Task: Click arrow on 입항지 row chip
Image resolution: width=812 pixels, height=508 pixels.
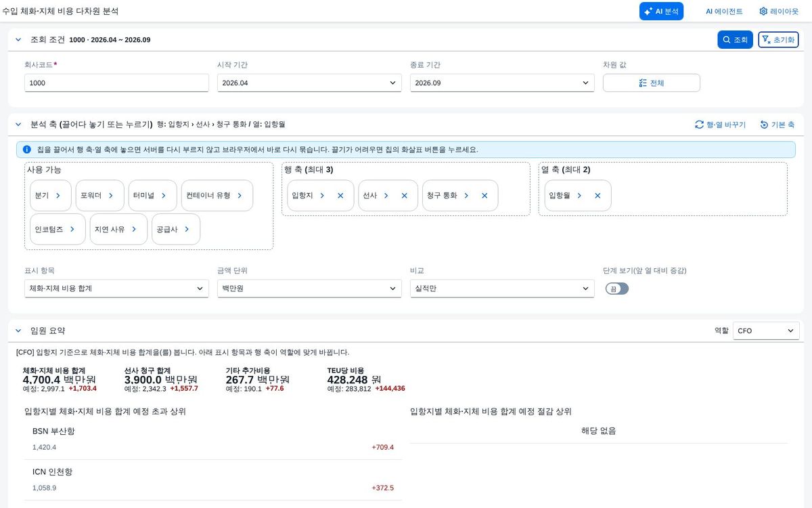Action: pyautogui.click(x=322, y=195)
